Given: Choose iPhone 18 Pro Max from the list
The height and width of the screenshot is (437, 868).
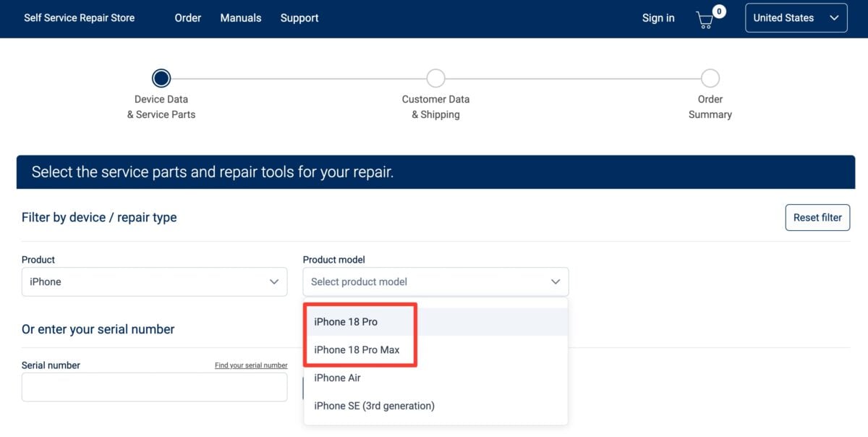Looking at the screenshot, I should point(435,350).
